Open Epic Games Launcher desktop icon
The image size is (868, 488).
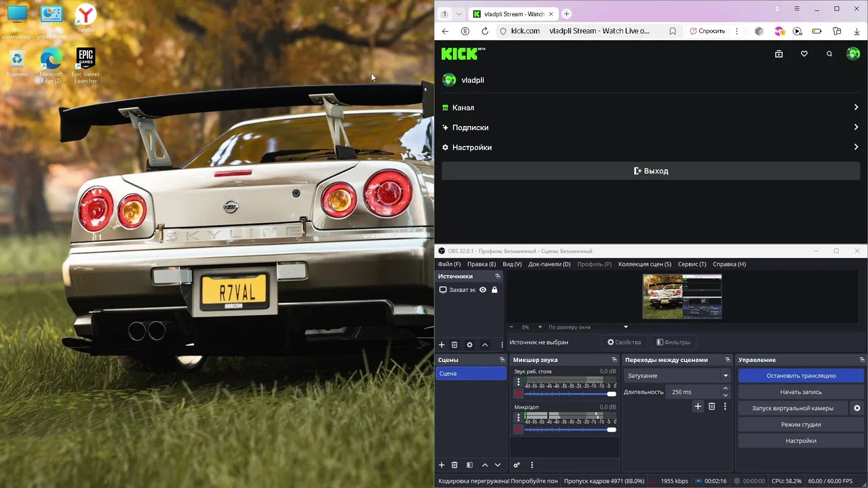(85, 66)
